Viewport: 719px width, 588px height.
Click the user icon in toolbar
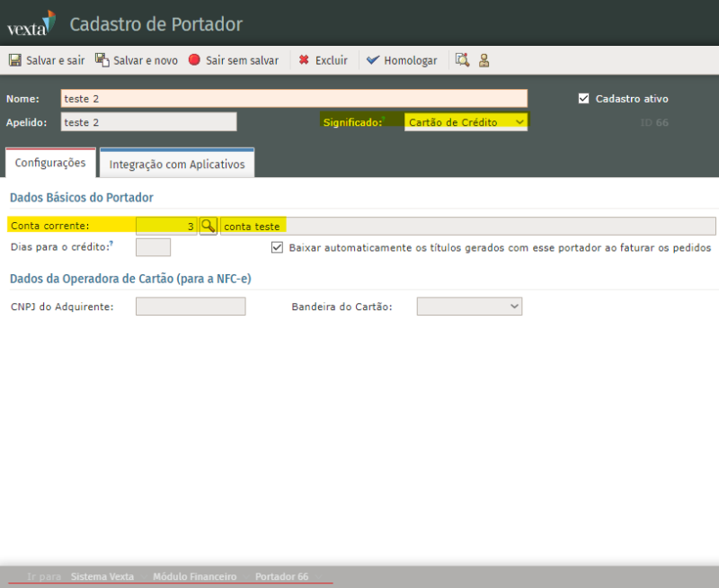coord(484,60)
